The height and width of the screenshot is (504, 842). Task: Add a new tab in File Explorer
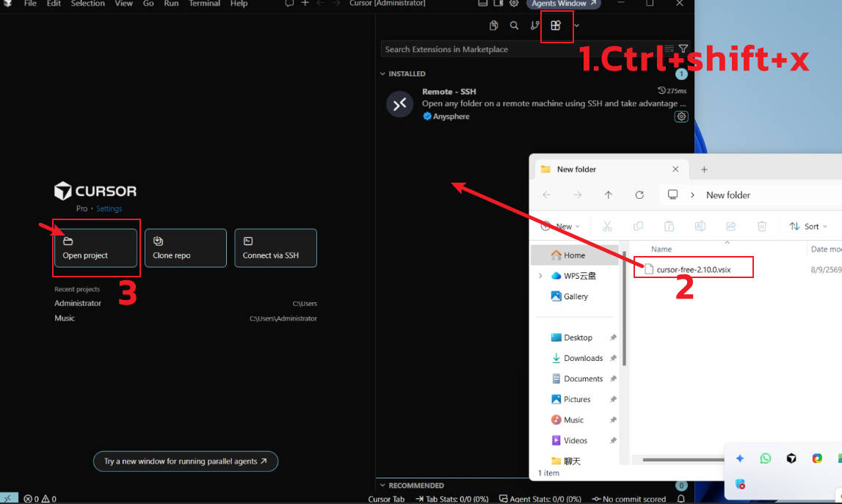point(704,169)
